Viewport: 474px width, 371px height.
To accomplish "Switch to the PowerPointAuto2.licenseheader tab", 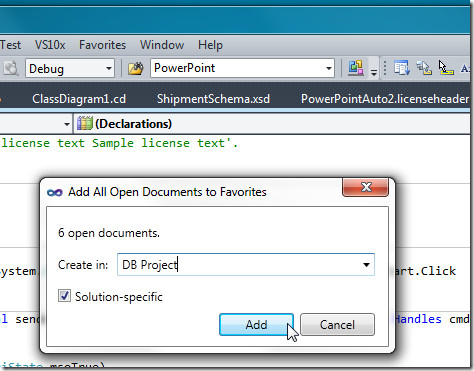I will [x=385, y=99].
